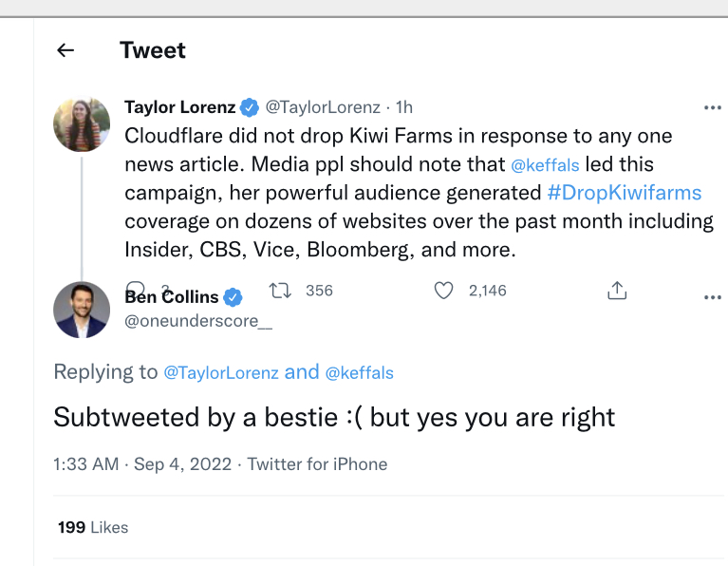The width and height of the screenshot is (728, 566).
Task: Click reply bubble icon under Lorenz tweet
Action: tap(136, 289)
